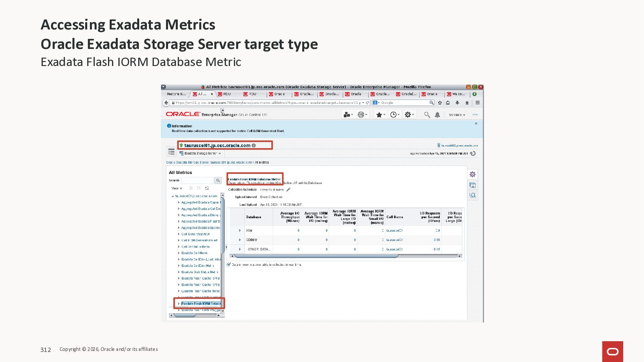Expand the ASM database row
This screenshot has width=644, height=362.
pyautogui.click(x=240, y=231)
